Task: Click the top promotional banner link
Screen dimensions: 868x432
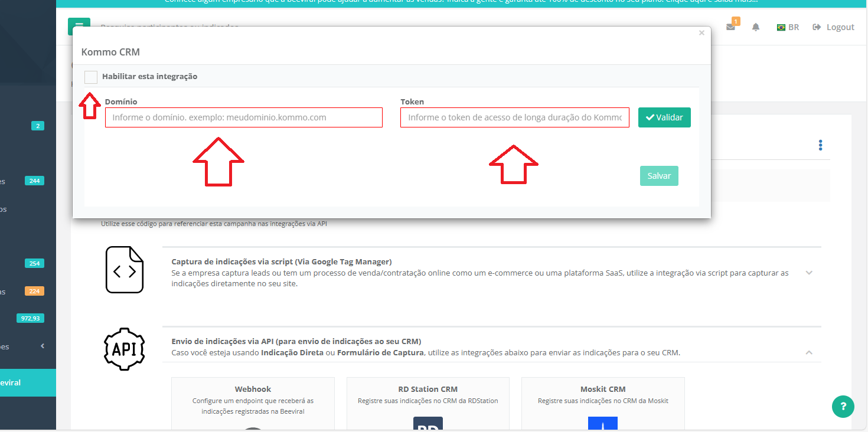Action: pos(461,2)
